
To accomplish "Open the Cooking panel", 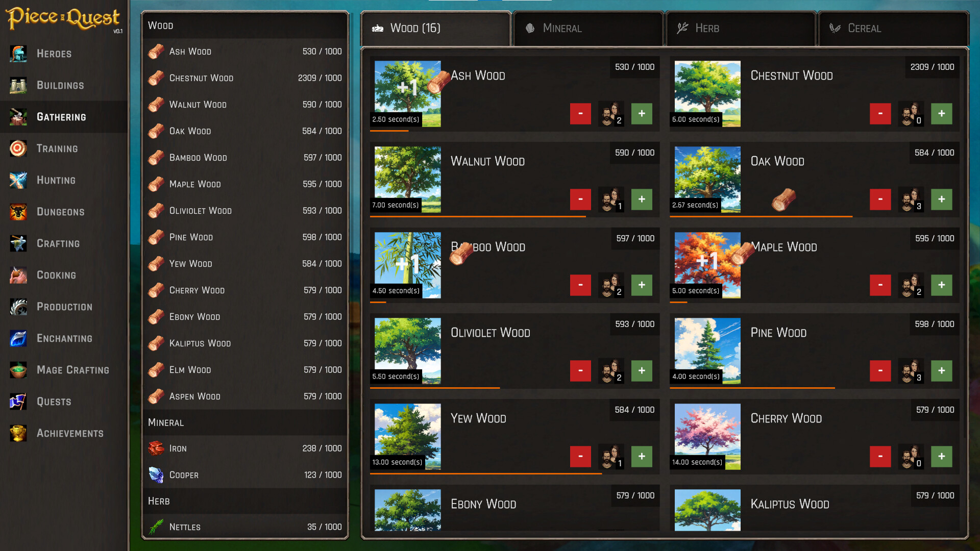I will point(56,275).
